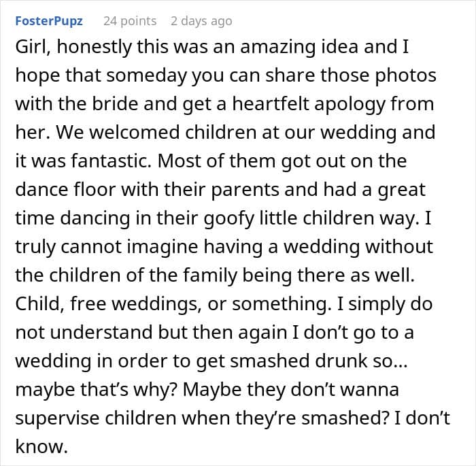
Task: Click the phrase "dance floor"
Action: pyautogui.click(x=65, y=190)
